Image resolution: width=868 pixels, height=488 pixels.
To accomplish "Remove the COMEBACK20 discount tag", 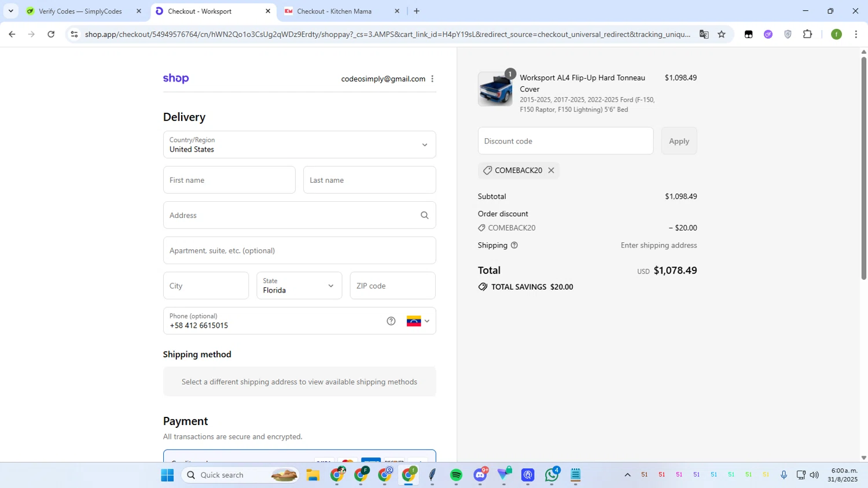I will (x=551, y=170).
